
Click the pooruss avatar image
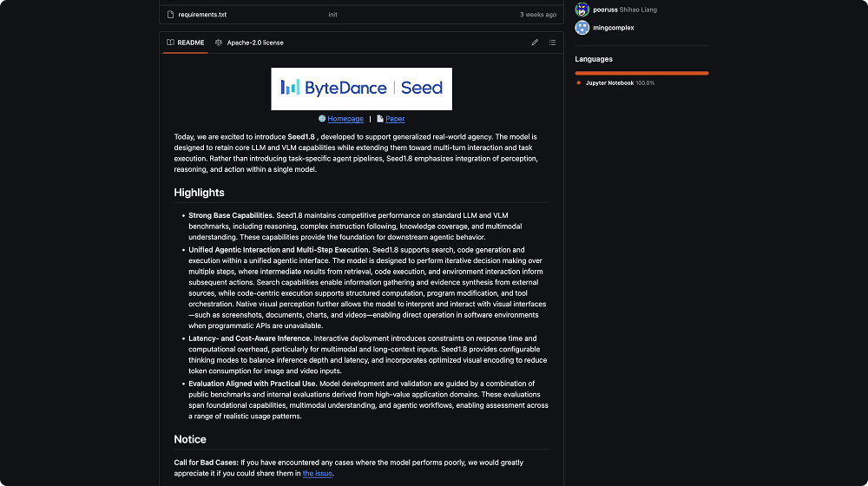point(582,9)
